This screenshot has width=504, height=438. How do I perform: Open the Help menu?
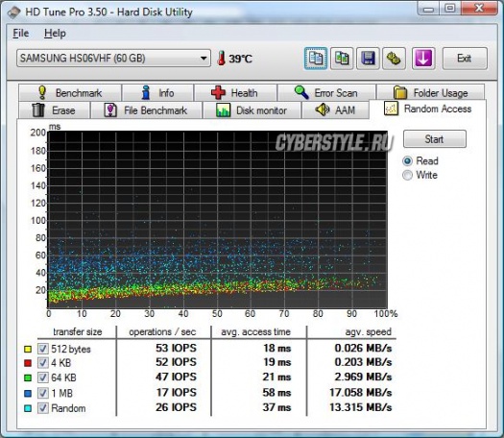point(55,33)
